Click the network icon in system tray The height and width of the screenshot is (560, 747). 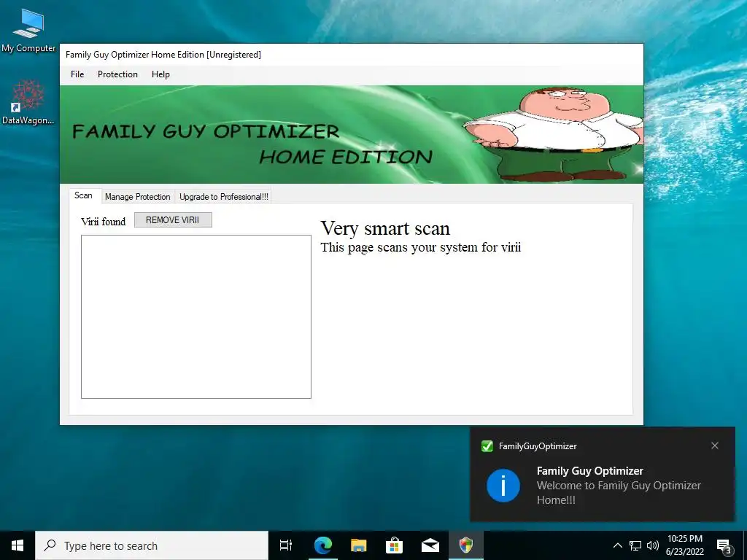[635, 545]
